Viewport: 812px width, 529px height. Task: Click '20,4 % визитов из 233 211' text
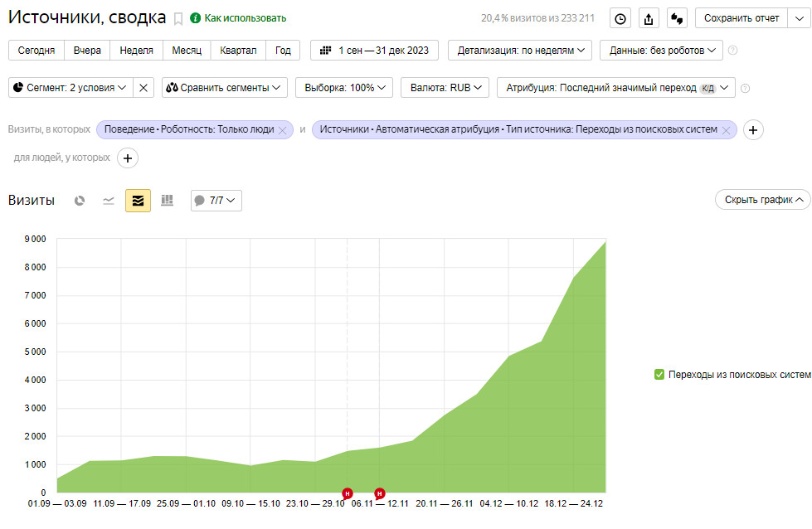(x=537, y=18)
